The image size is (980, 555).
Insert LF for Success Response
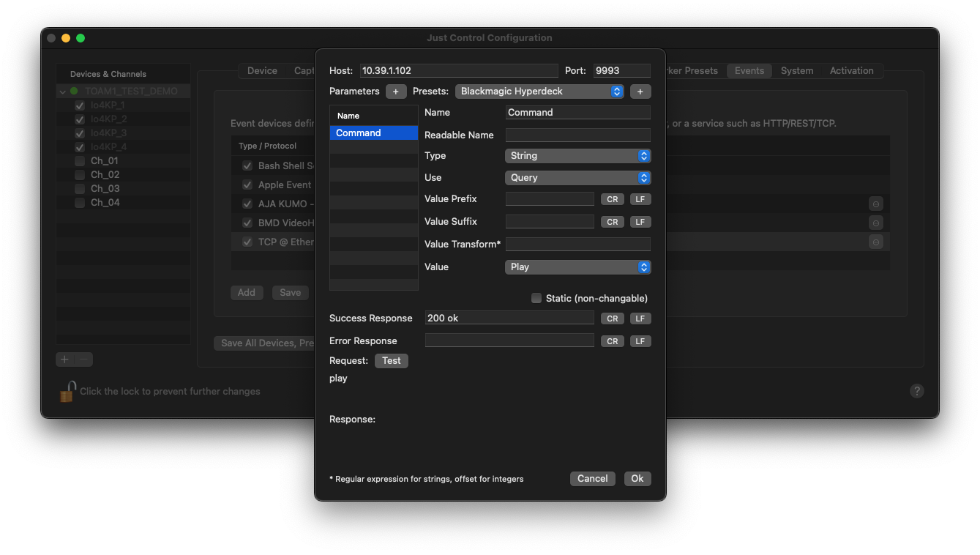coord(640,319)
